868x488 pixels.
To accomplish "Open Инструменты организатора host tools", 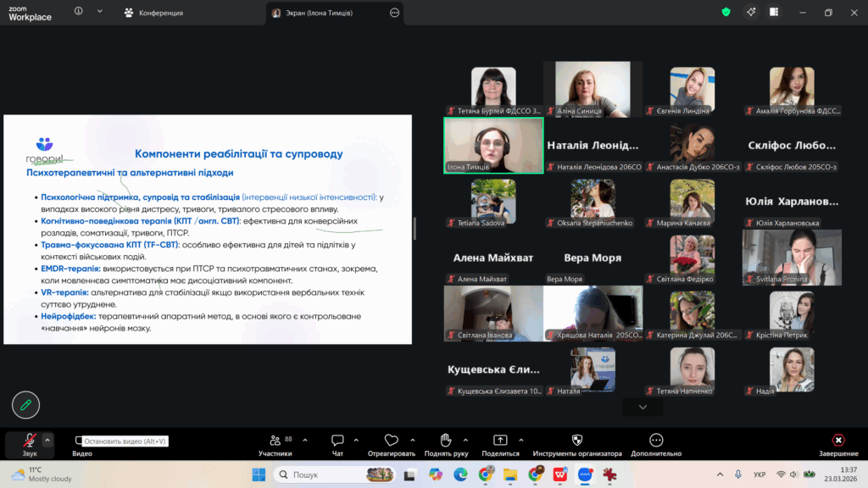I will (577, 441).
